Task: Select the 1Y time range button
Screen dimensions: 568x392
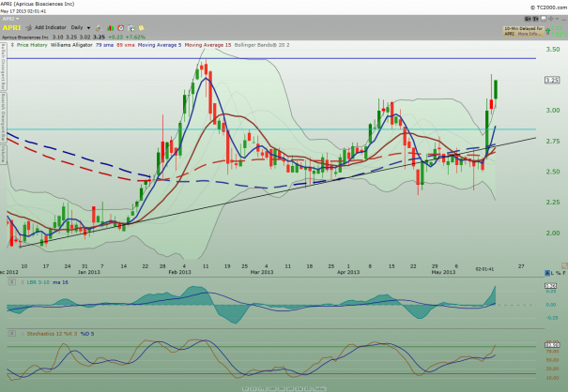Action: (253, 389)
